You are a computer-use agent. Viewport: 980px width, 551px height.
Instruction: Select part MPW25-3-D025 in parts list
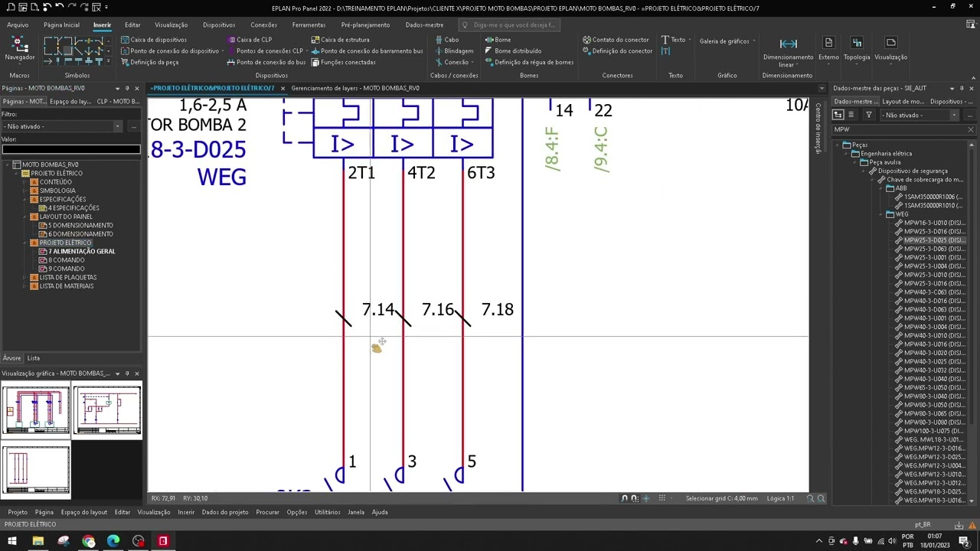point(934,240)
